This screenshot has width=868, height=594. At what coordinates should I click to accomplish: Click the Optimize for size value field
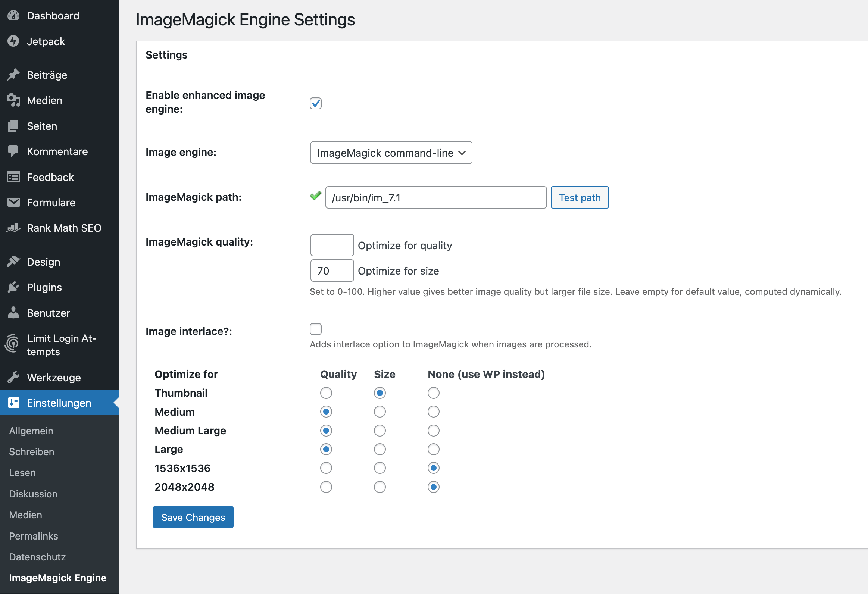[x=332, y=271]
